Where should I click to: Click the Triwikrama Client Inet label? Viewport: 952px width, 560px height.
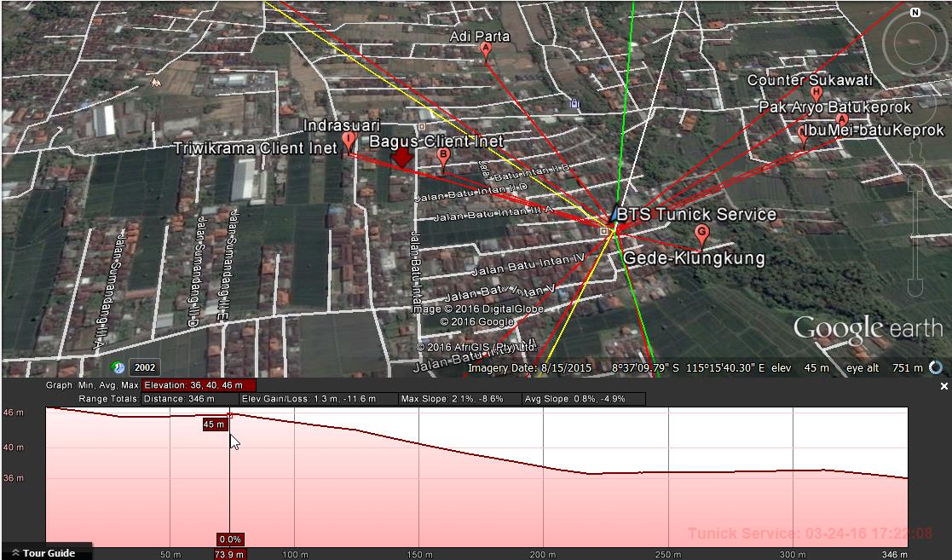(255, 148)
